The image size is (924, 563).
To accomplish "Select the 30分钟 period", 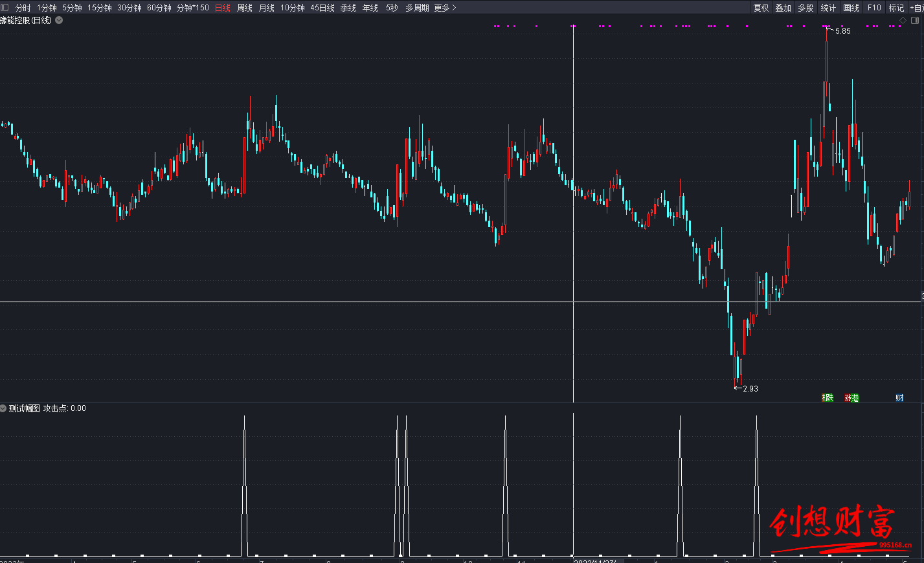I will coord(130,8).
